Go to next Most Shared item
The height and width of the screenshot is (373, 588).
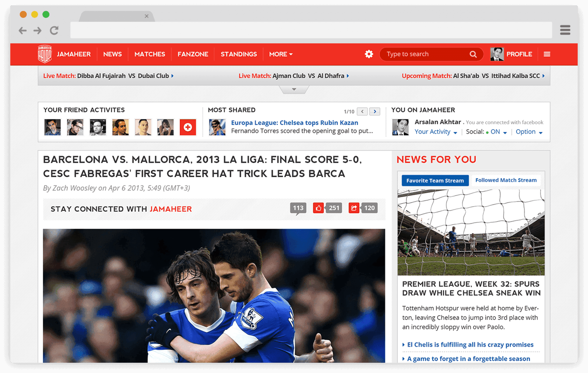[375, 111]
